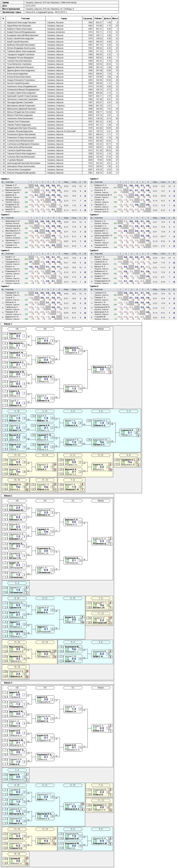Click participant 'У Цзямин Михаил'
The height and width of the screenshot is (868, 178).
pyautogui.click(x=15, y=160)
